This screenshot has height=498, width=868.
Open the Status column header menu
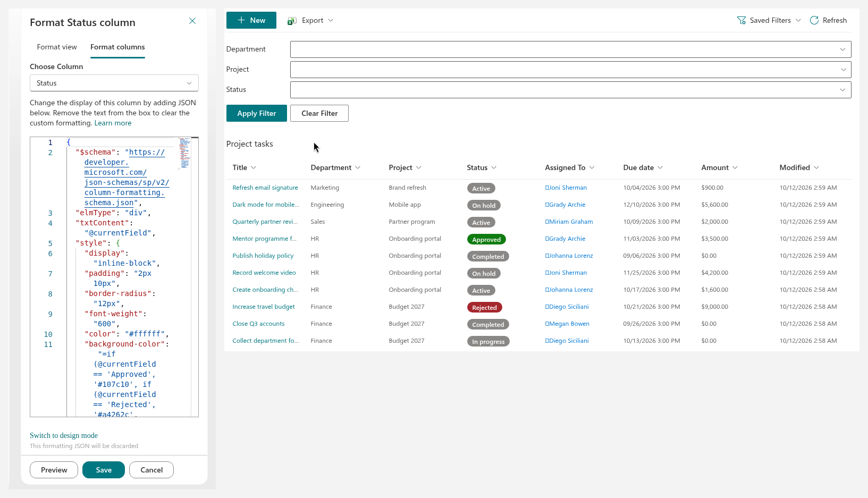(x=482, y=167)
